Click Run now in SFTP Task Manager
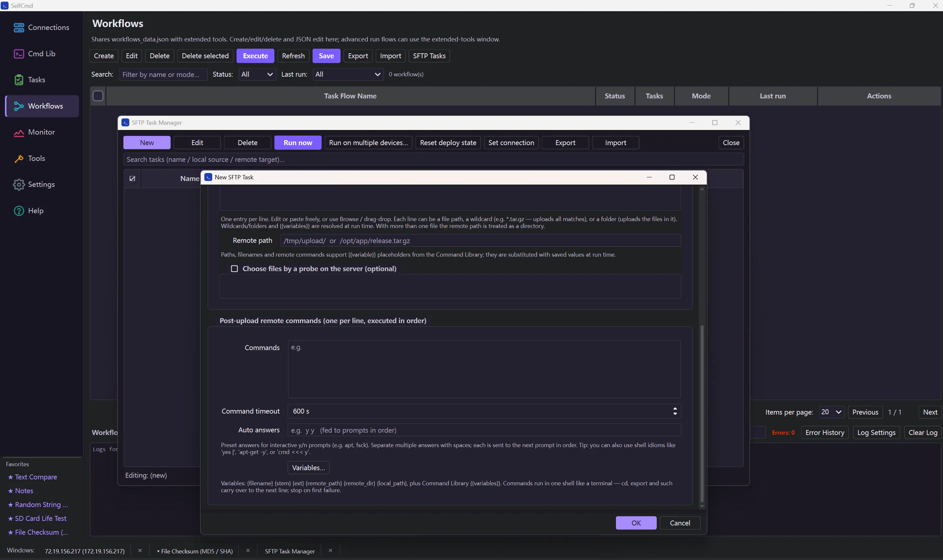The height and width of the screenshot is (560, 943). [298, 143]
